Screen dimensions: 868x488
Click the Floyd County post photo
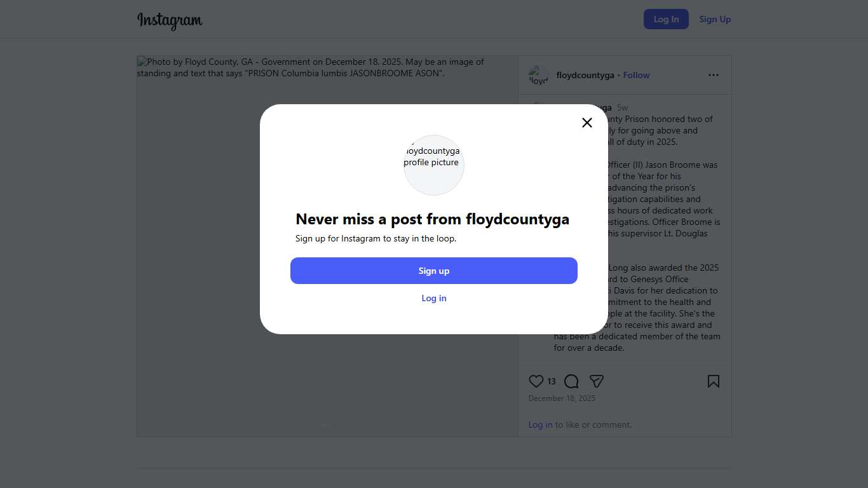pos(327,356)
